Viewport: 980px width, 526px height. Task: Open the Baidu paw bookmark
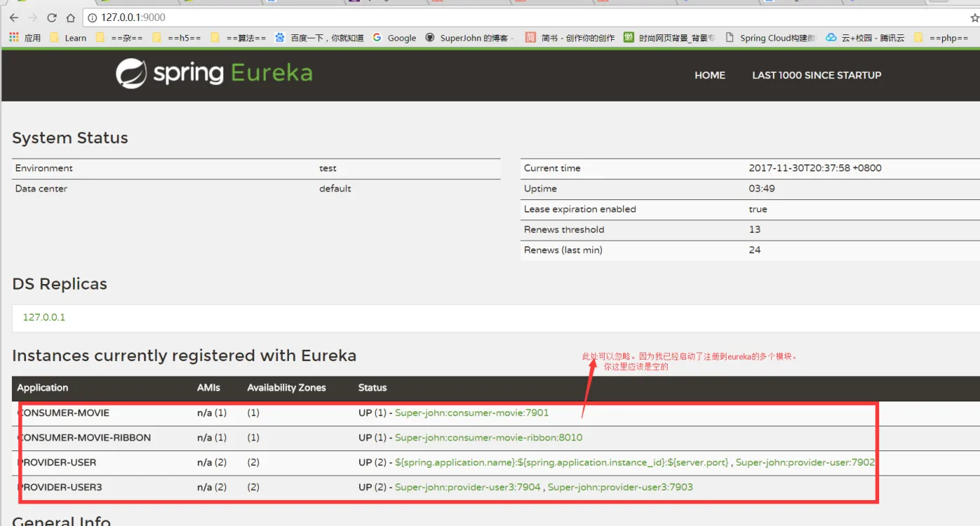point(319,38)
